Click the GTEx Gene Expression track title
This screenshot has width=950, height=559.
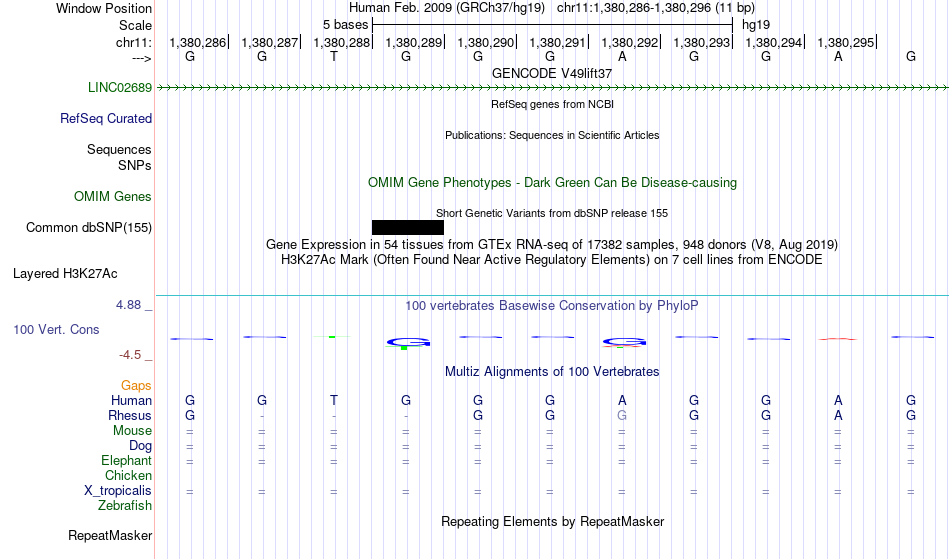coord(552,245)
